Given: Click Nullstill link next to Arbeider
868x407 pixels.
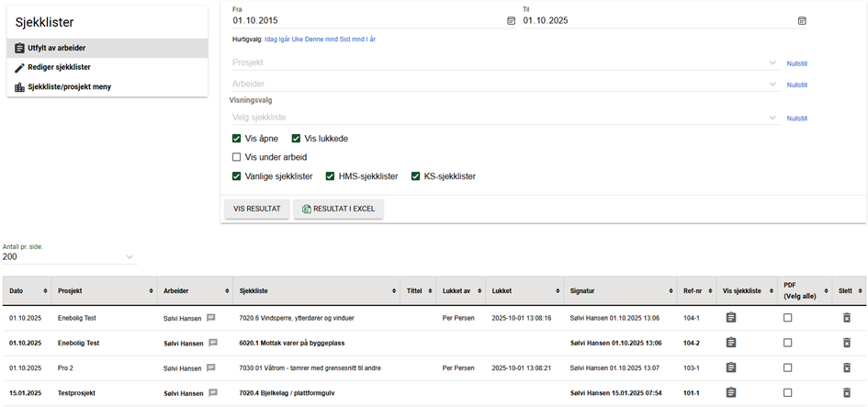Looking at the screenshot, I should tap(796, 85).
